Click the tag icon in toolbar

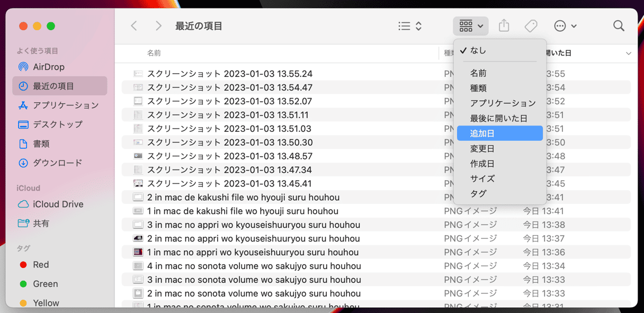tap(531, 26)
